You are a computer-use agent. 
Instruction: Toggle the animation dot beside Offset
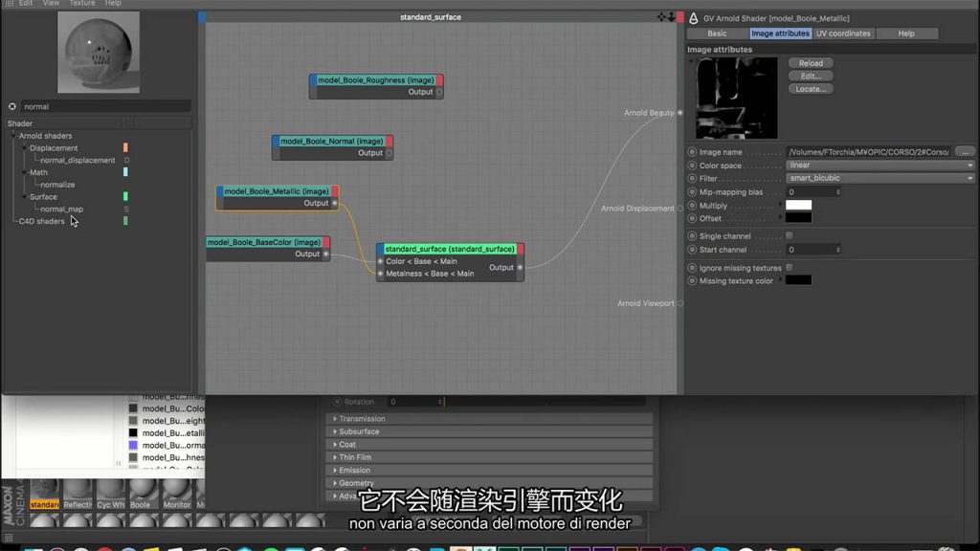click(x=692, y=219)
